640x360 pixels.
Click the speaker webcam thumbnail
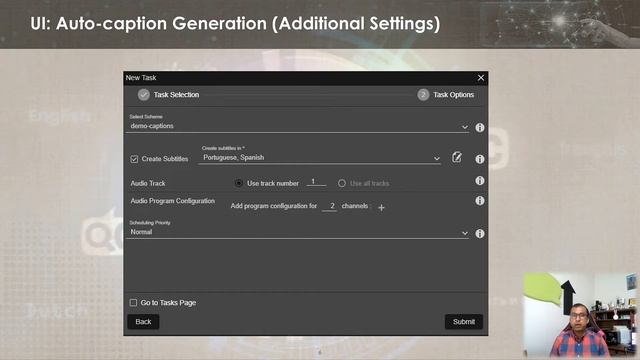click(x=580, y=315)
